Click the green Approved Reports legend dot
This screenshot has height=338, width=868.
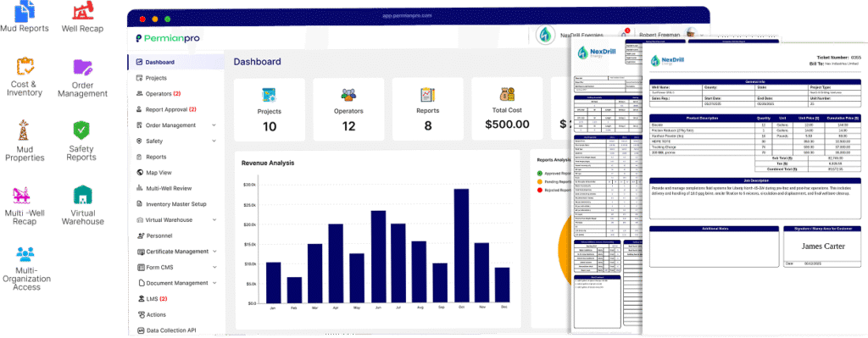[x=540, y=174]
